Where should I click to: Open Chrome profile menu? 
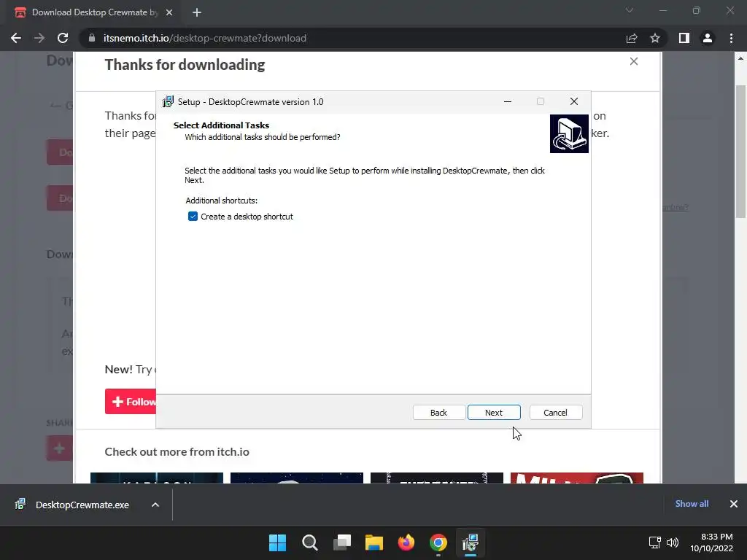pos(708,38)
